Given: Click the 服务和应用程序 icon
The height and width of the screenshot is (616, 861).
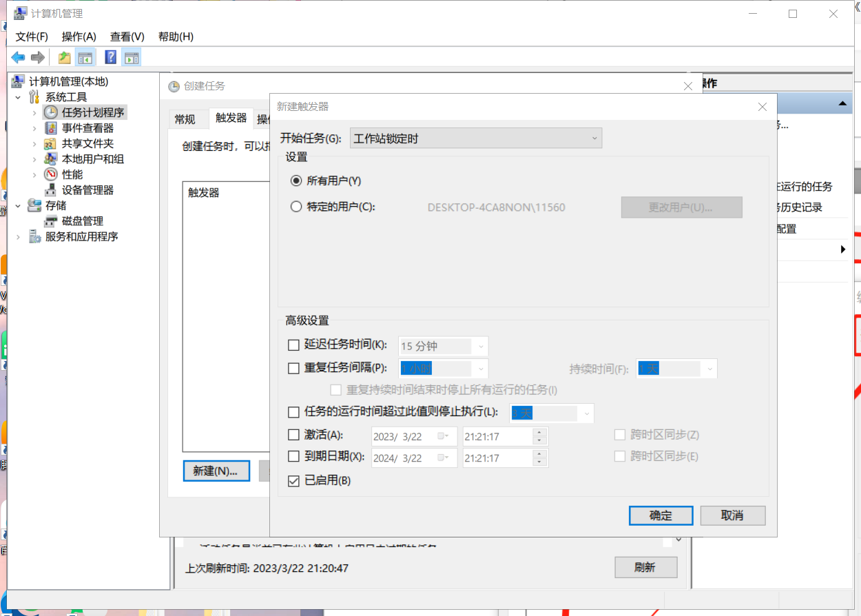Looking at the screenshot, I should click(34, 236).
